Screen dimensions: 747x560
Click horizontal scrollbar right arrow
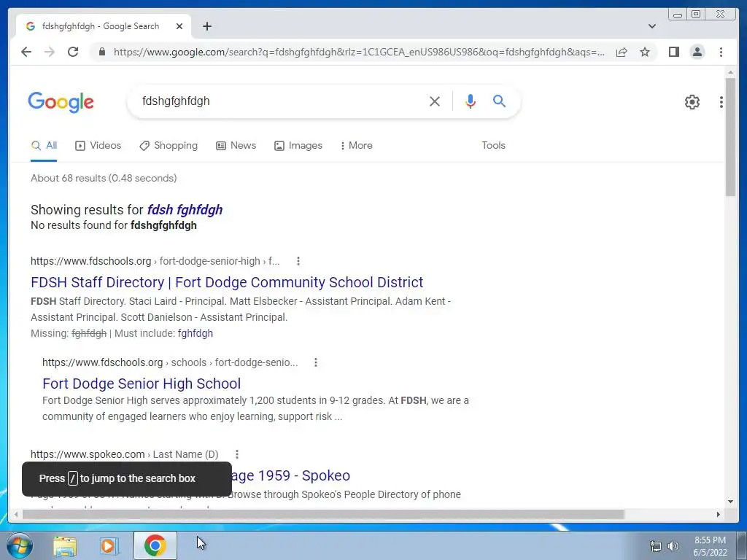(x=719, y=514)
